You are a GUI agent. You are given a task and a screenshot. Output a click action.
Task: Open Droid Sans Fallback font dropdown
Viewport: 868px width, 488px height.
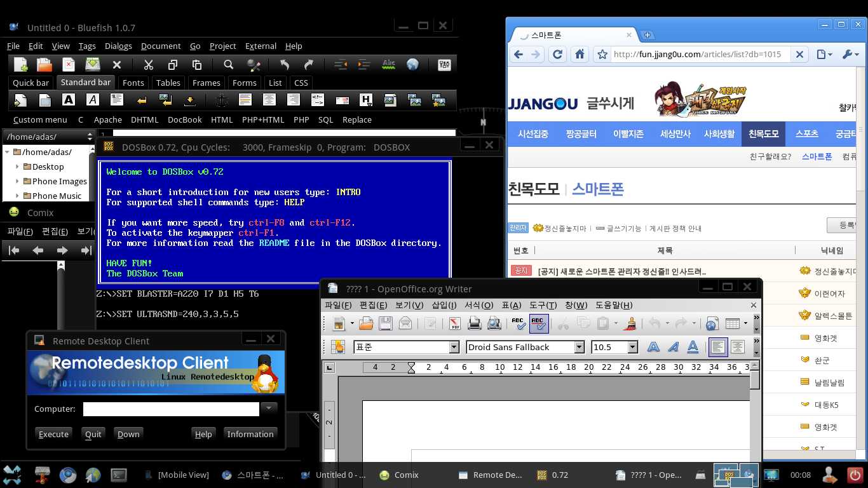click(x=579, y=347)
